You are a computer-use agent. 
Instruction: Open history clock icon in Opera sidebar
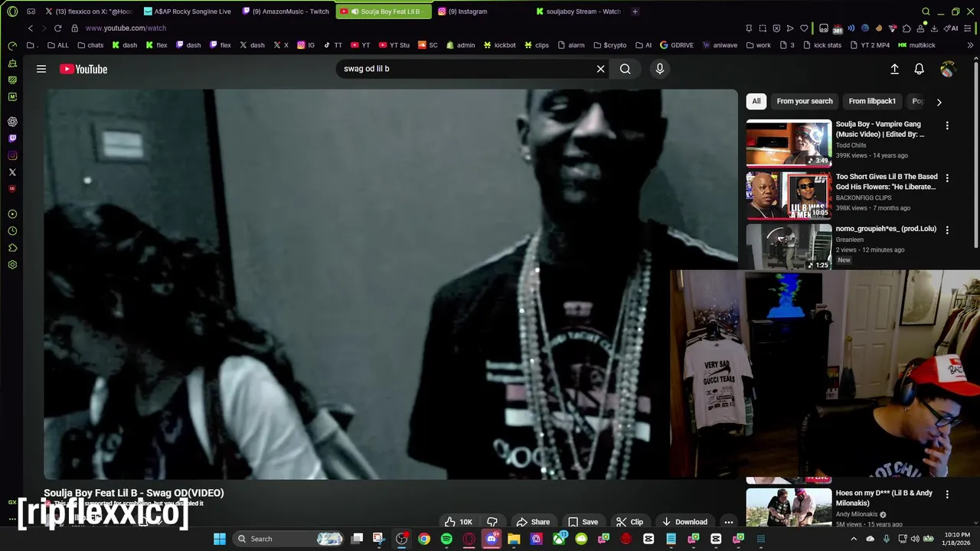pyautogui.click(x=12, y=231)
